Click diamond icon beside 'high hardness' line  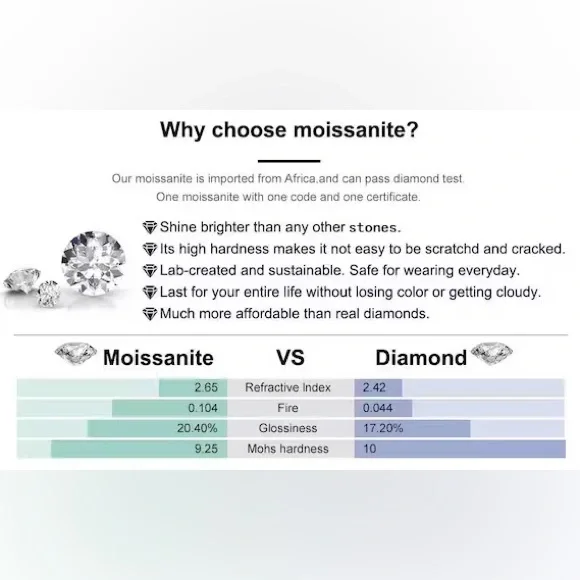[x=149, y=249]
